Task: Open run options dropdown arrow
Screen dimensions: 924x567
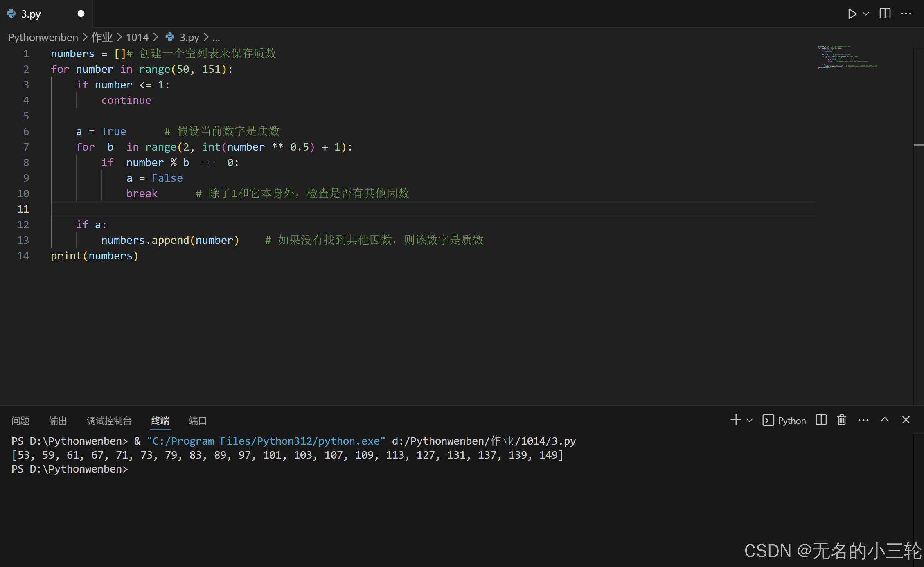Action: point(866,14)
